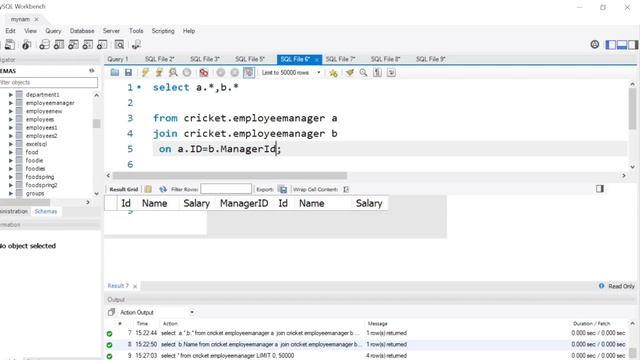Expand the excelsql tree node
This screenshot has width=640, height=360.
[11, 144]
